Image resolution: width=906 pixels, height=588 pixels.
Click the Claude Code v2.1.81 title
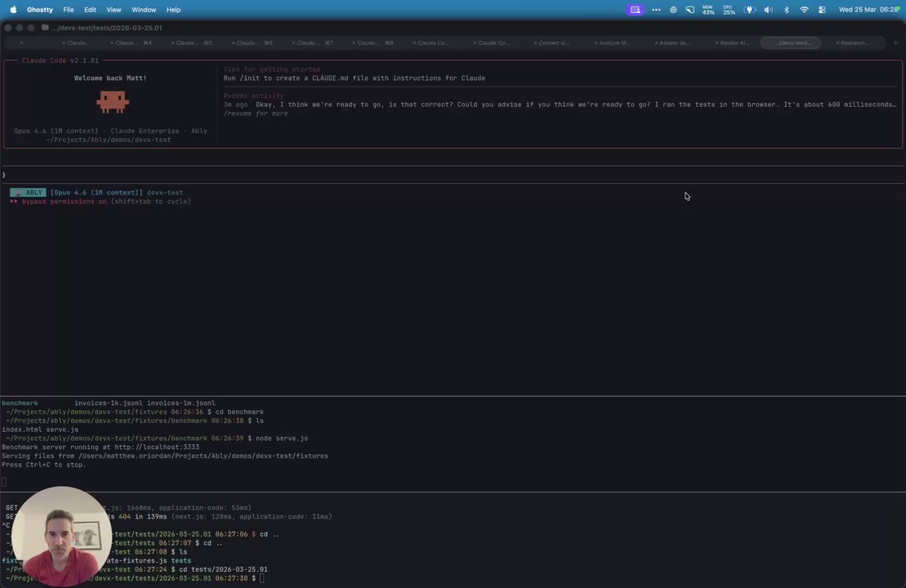point(60,60)
